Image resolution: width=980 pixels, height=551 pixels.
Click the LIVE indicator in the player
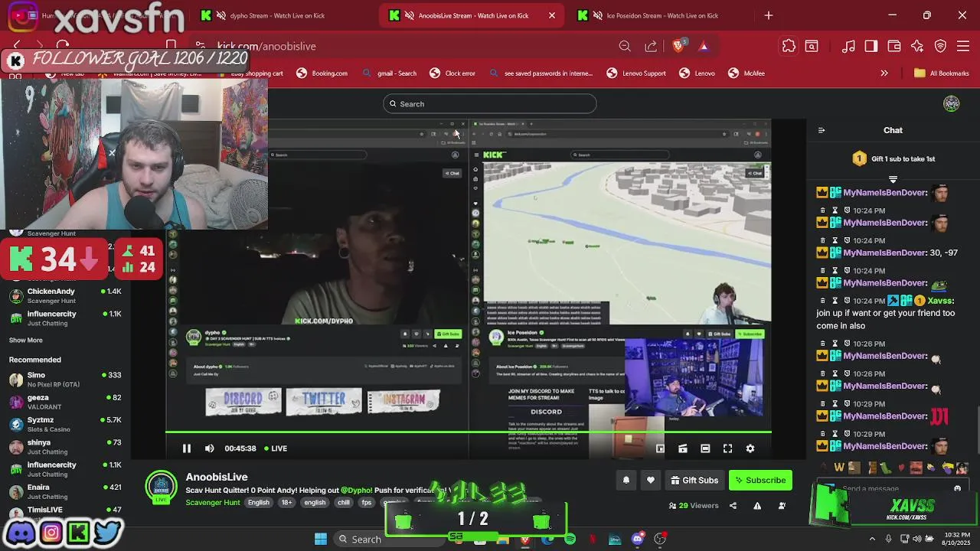pyautogui.click(x=276, y=448)
